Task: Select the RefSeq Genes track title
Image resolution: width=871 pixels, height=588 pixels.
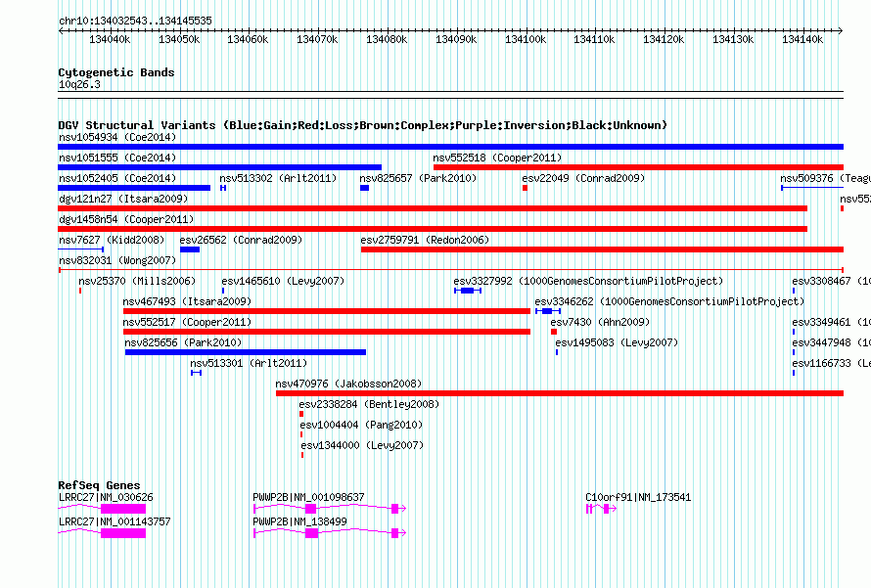Action: point(99,485)
